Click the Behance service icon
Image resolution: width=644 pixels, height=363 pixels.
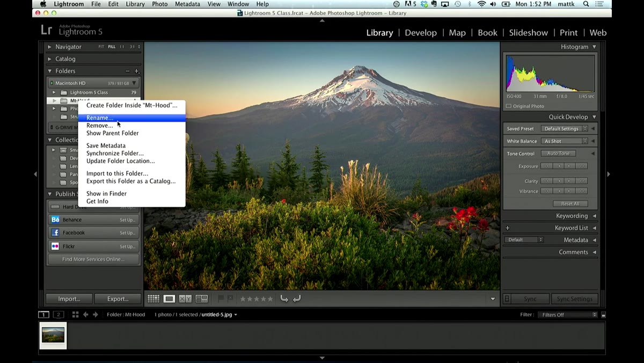tap(55, 220)
